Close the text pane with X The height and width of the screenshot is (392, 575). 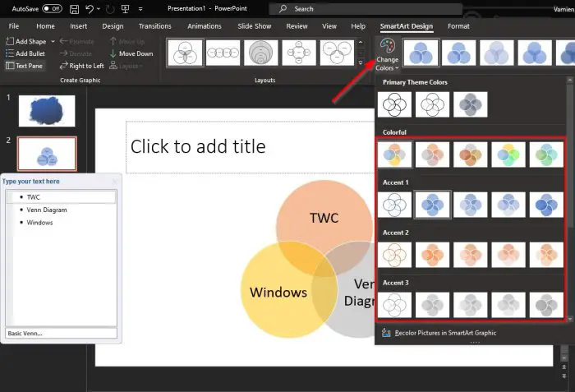click(115, 182)
